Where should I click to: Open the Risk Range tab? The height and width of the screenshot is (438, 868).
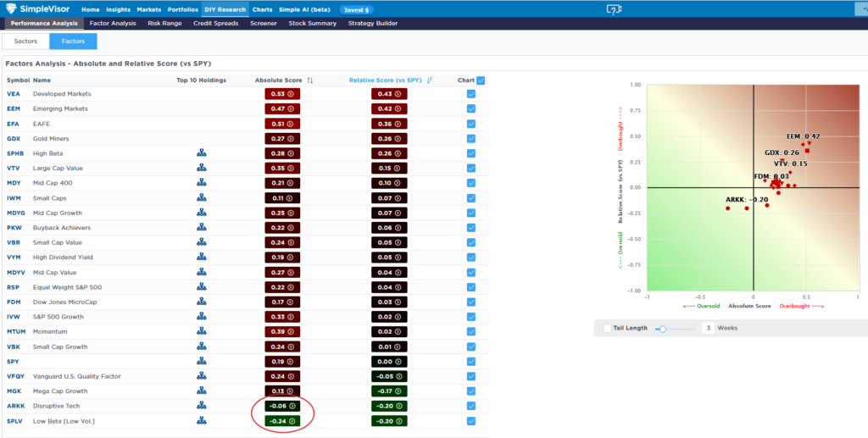[x=164, y=24]
